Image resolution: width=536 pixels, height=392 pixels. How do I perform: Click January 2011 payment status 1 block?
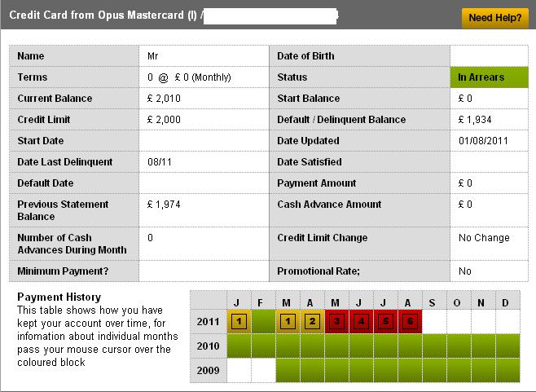(239, 321)
